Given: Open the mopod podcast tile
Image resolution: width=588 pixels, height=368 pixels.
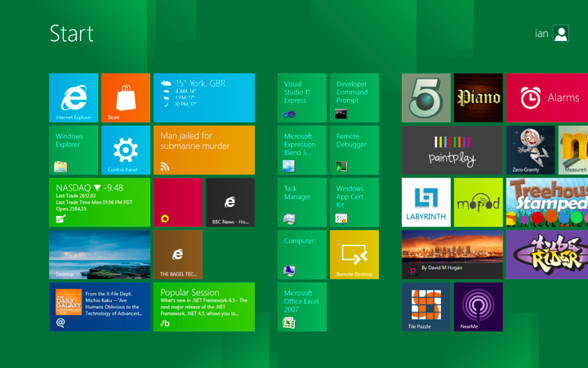Looking at the screenshot, I should (x=478, y=202).
